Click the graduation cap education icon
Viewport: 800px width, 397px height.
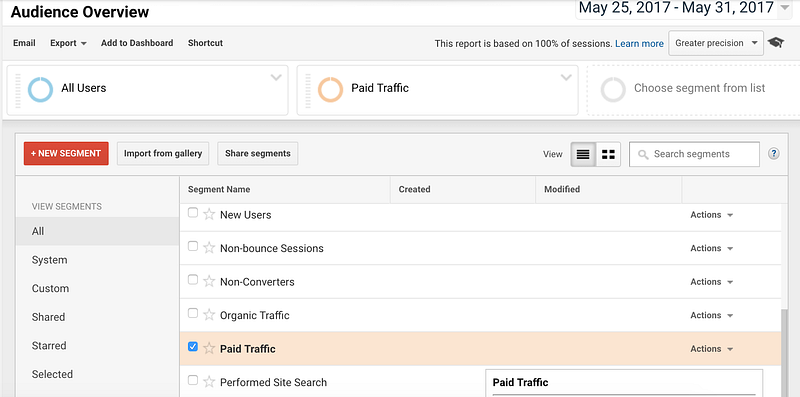coord(777,43)
